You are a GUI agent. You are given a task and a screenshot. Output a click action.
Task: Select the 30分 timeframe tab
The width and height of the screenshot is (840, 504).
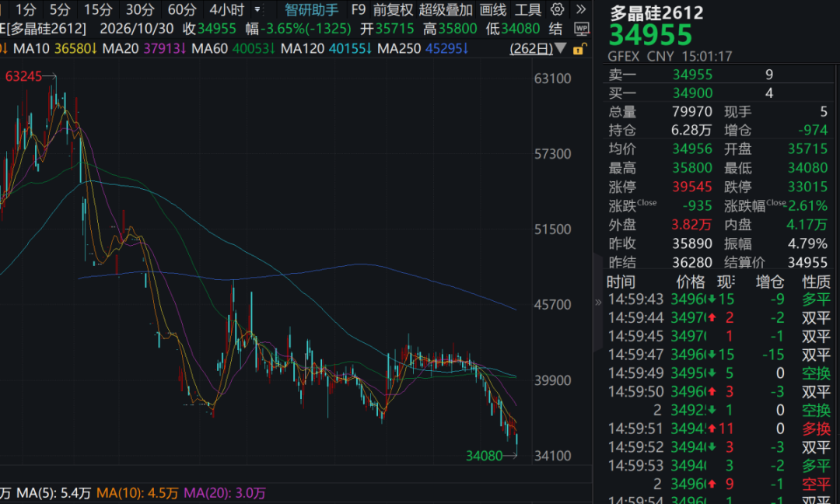point(140,9)
